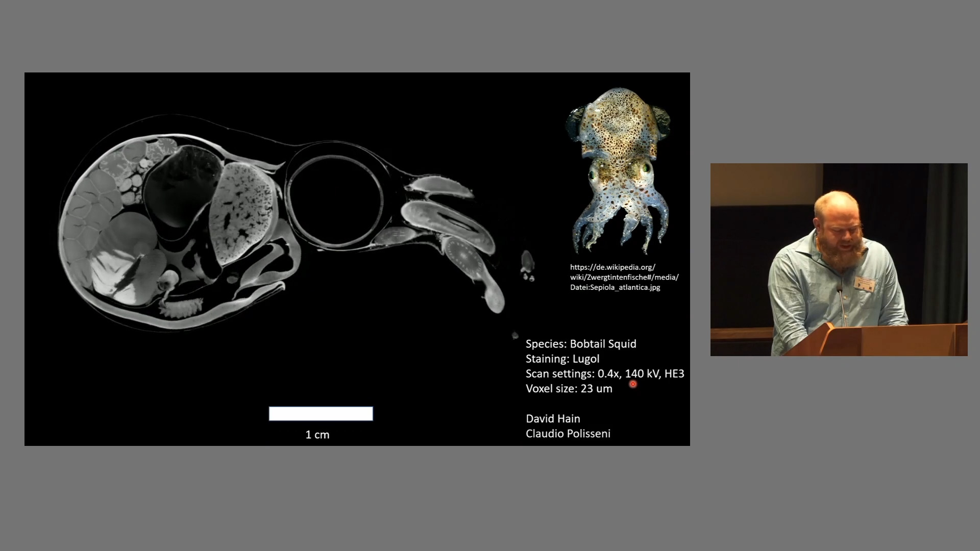This screenshot has height=551, width=980.
Task: Click the name "Claudio Polisseni"
Action: pos(568,433)
